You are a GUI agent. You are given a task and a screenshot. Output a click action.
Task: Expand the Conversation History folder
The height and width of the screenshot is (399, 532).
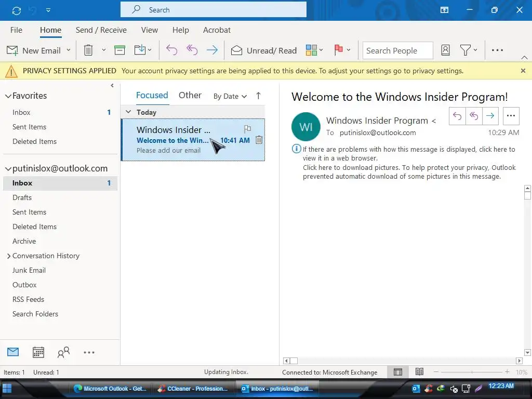9,256
